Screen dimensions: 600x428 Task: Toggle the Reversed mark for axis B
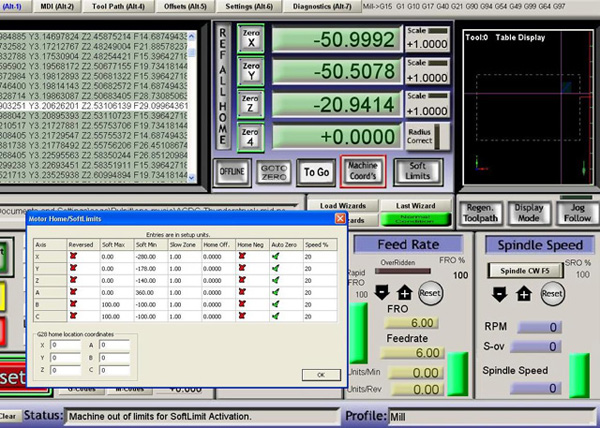pyautogui.click(x=73, y=304)
